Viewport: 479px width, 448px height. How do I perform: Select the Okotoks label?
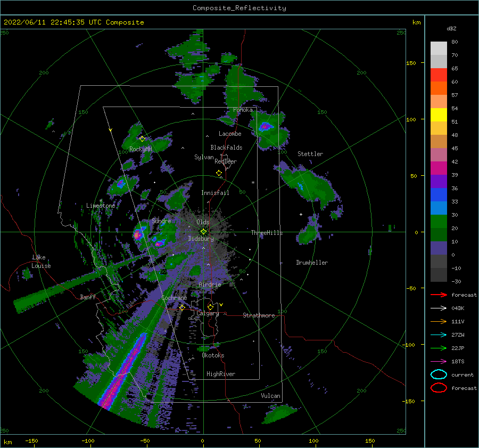click(x=213, y=355)
